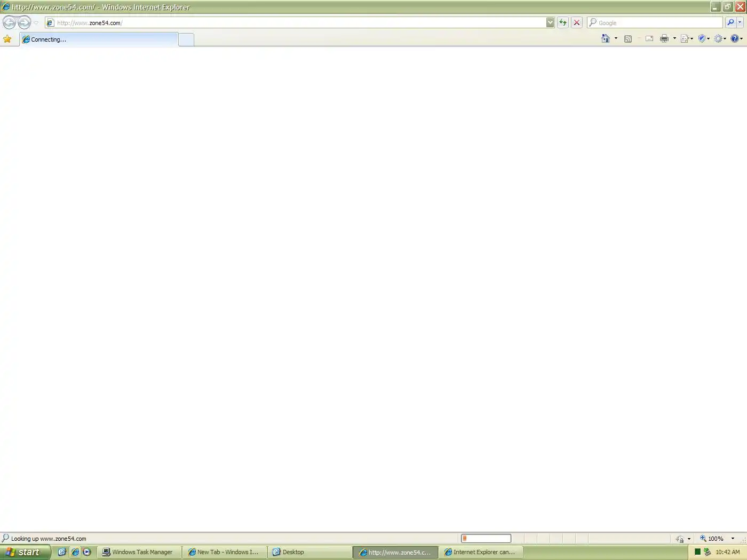Open the Safety shield menu

click(704, 38)
